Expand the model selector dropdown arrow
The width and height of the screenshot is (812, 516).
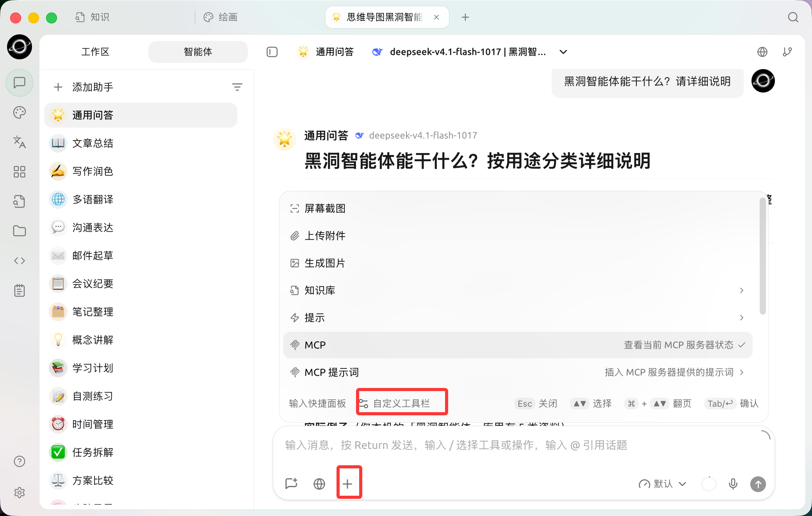tap(563, 52)
